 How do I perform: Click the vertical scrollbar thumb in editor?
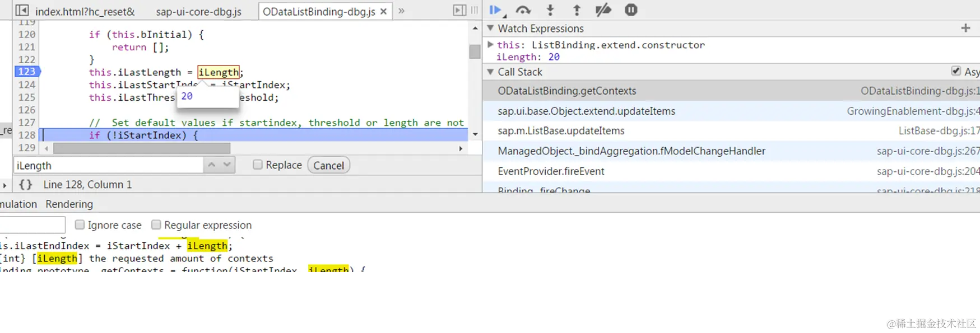tap(475, 51)
